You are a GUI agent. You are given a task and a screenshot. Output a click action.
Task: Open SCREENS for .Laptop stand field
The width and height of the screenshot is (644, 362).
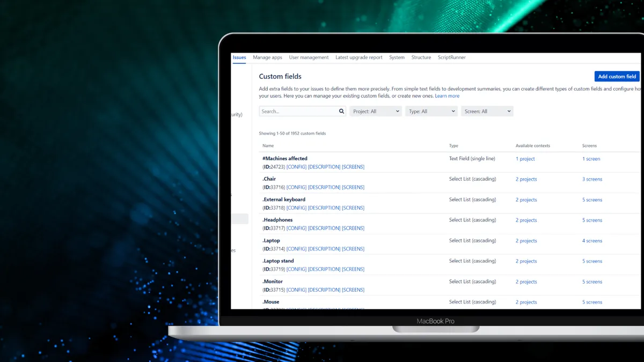coord(353,269)
